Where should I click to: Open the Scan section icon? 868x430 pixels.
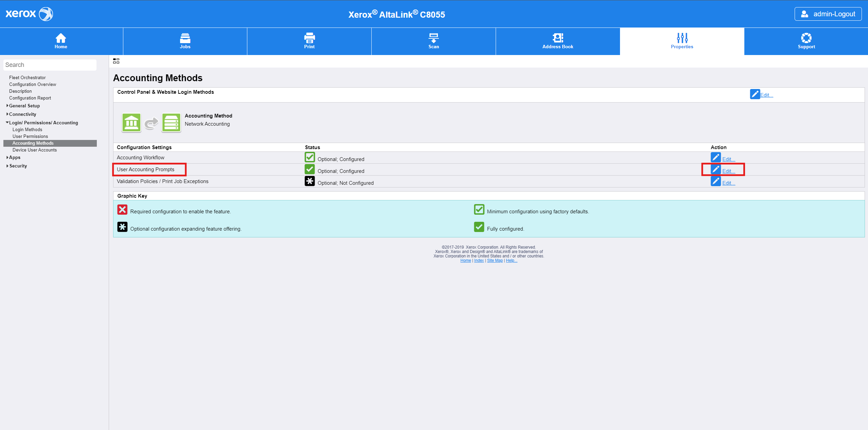coord(433,38)
